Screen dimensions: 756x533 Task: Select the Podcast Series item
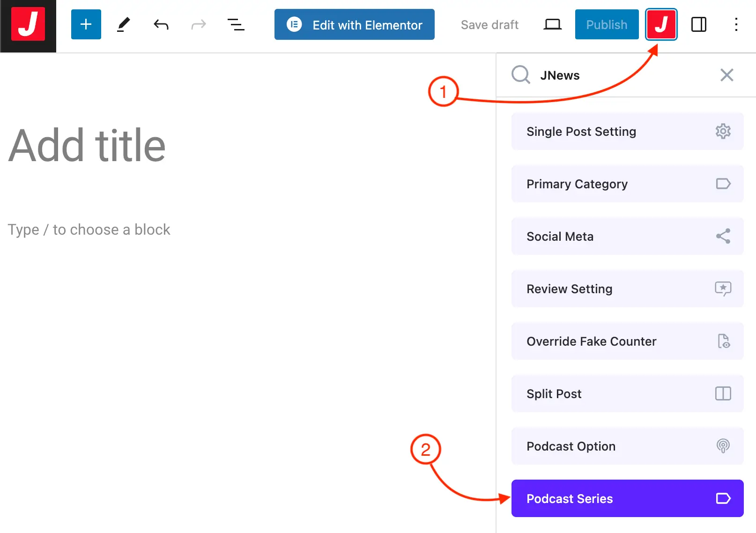tap(627, 499)
